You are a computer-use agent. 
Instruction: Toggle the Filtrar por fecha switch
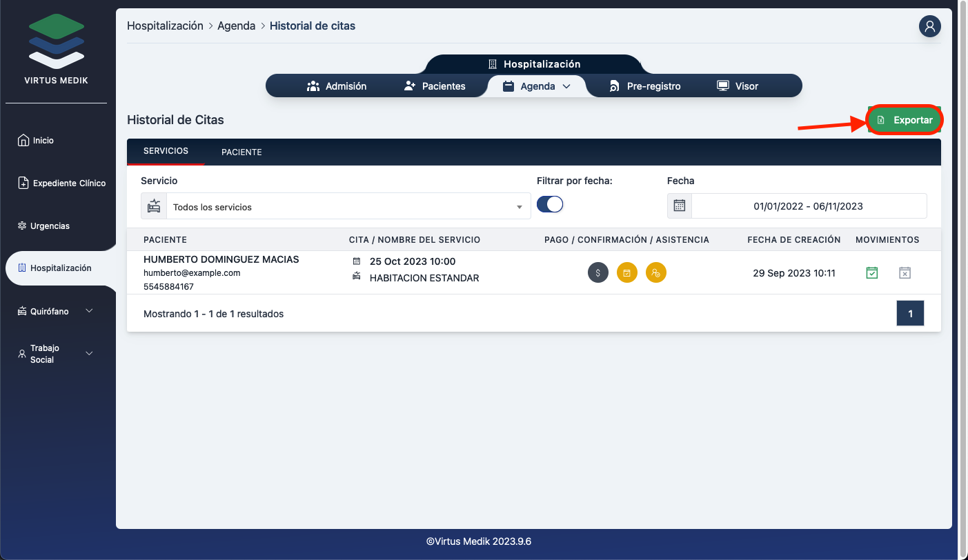coord(550,205)
